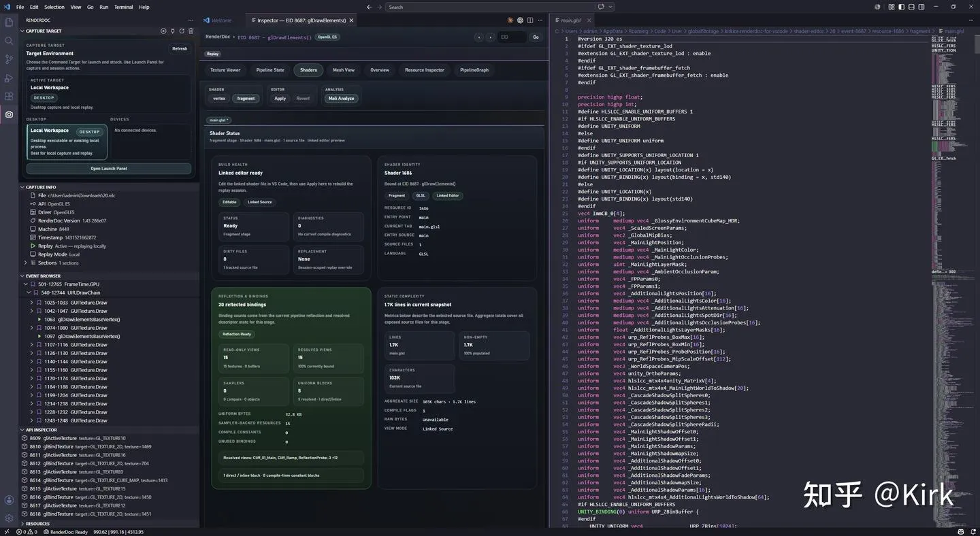Click the Refresh button in Target Environment
The width and height of the screenshot is (980, 536).
(180, 49)
